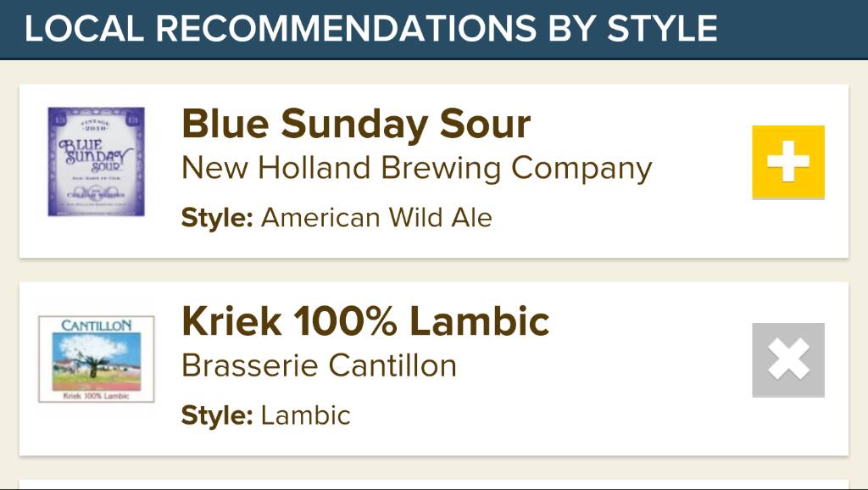
Task: Tap the partially visible third card at bottom
Action: pos(434,484)
